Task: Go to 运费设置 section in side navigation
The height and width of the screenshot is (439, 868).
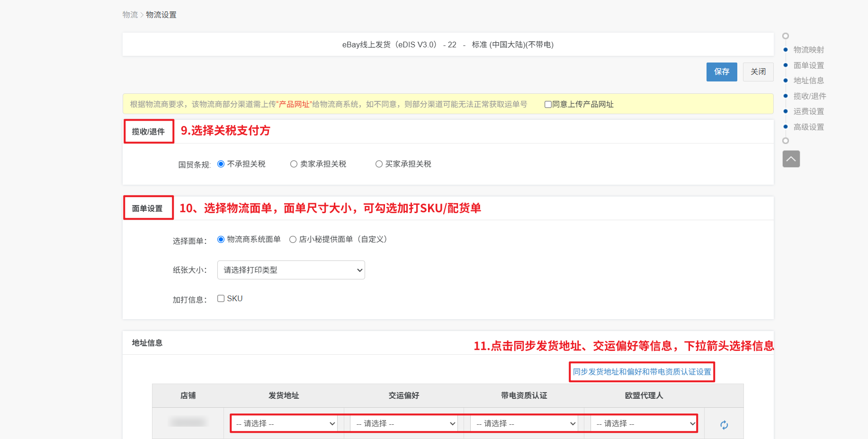Action: coord(808,111)
